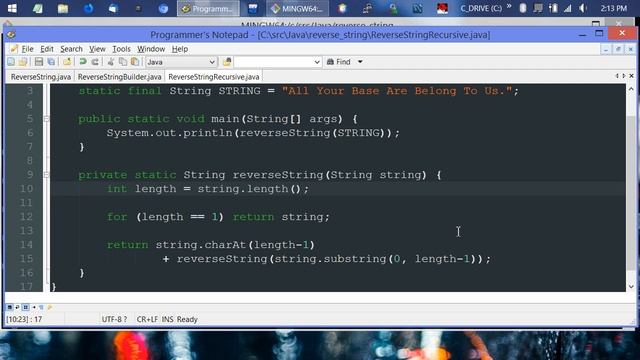Click the [10:23] : 17 cursor position status
This screenshot has height=360, width=640.
[x=24, y=319]
